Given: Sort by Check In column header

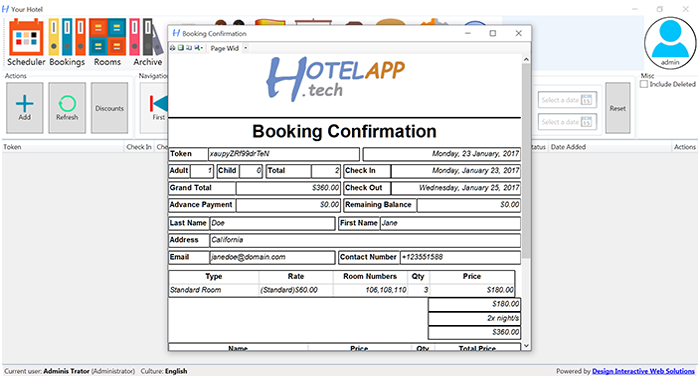Looking at the screenshot, I should pos(139,147).
